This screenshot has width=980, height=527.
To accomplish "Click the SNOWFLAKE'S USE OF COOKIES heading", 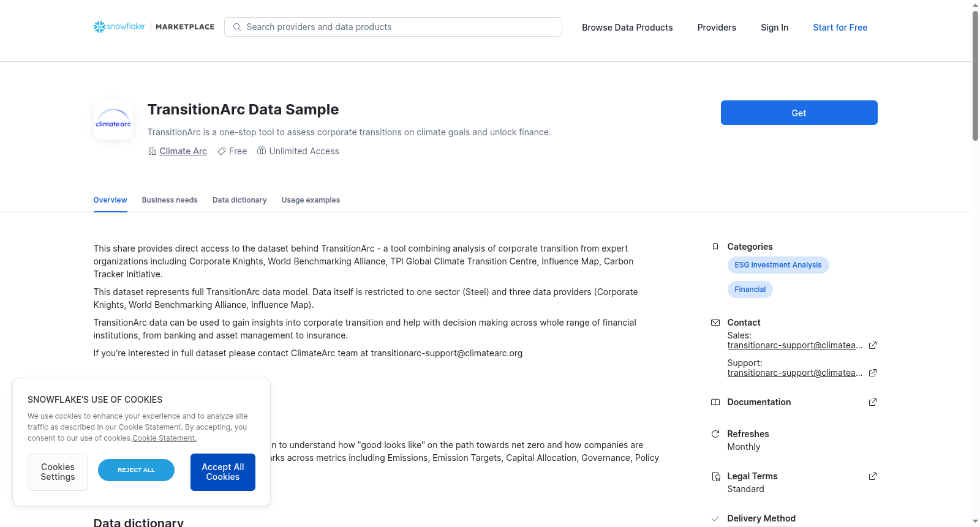I will tap(95, 400).
